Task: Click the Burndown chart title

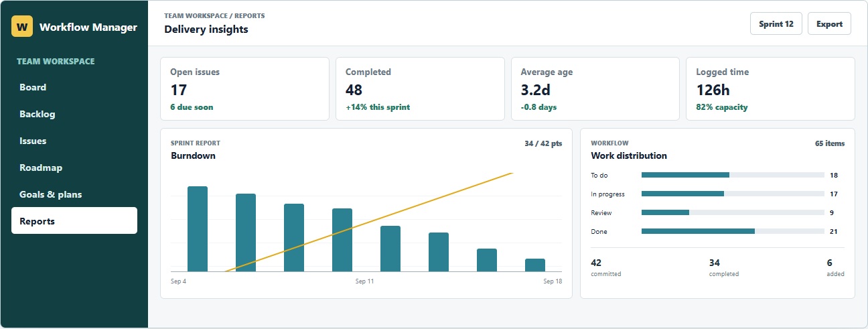Action: pos(193,155)
